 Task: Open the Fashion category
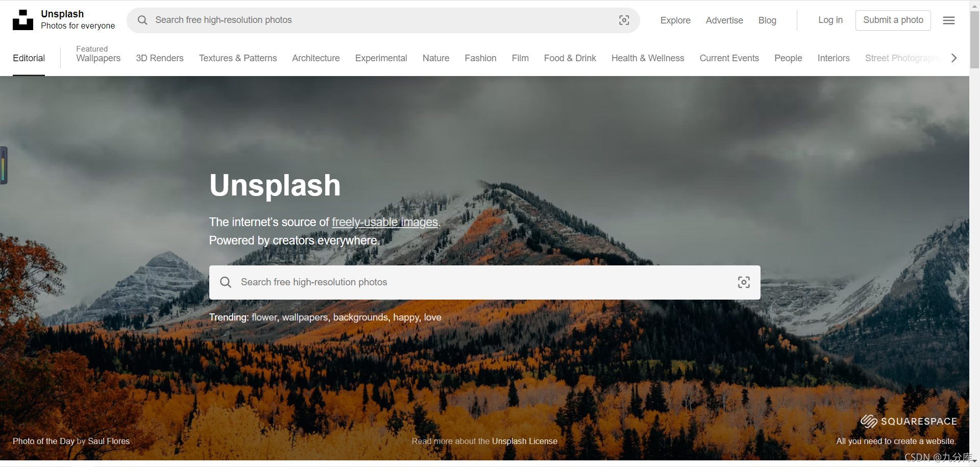[480, 58]
